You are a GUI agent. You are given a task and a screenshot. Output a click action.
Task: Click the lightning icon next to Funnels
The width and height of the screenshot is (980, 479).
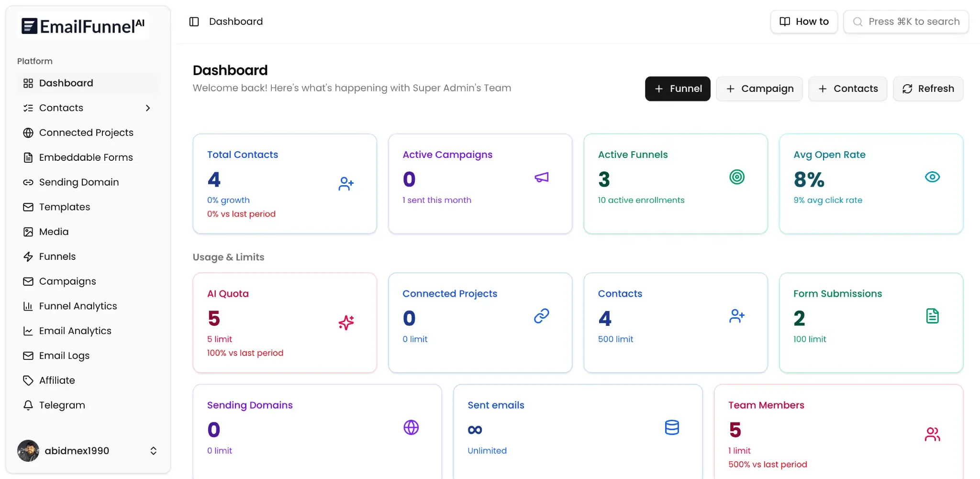click(x=28, y=256)
